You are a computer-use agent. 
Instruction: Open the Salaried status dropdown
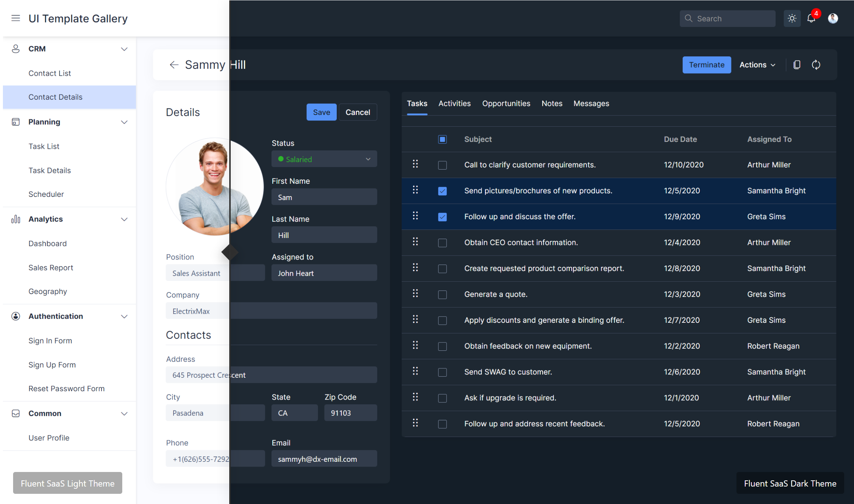click(324, 159)
